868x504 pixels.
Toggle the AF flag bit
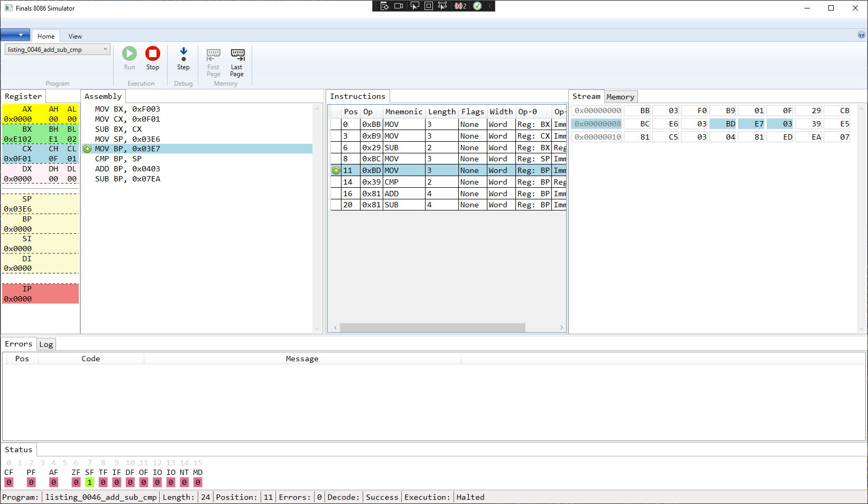pyautogui.click(x=53, y=482)
